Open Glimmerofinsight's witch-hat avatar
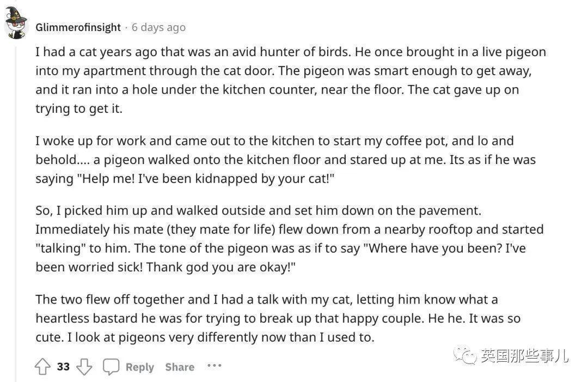 coord(16,23)
